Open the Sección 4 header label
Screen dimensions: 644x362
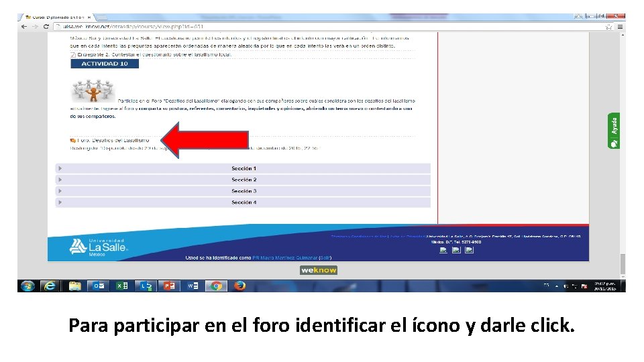(x=244, y=202)
